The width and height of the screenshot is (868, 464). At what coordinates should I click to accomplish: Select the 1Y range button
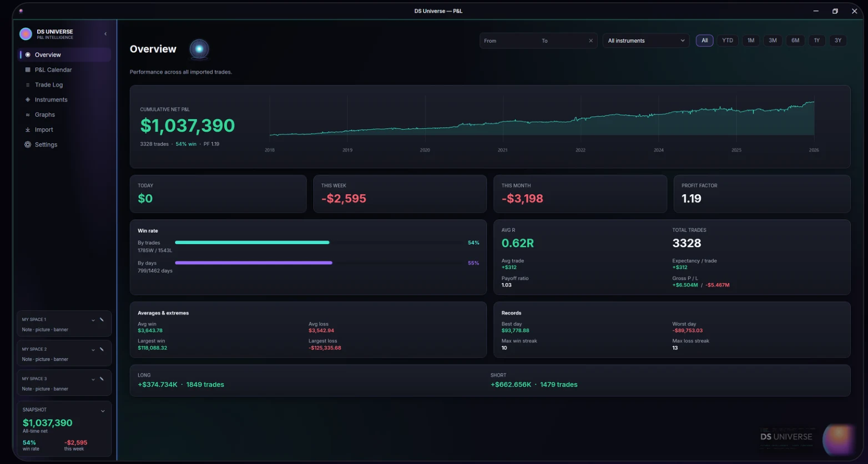(816, 41)
